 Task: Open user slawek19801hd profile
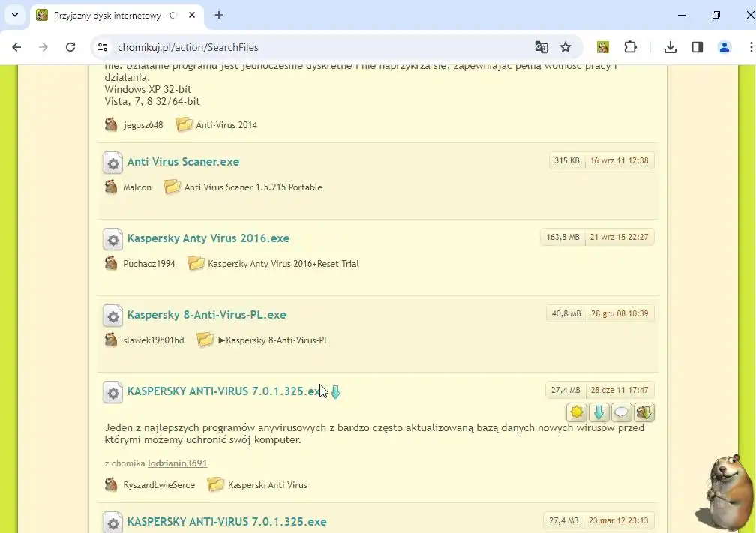(153, 340)
